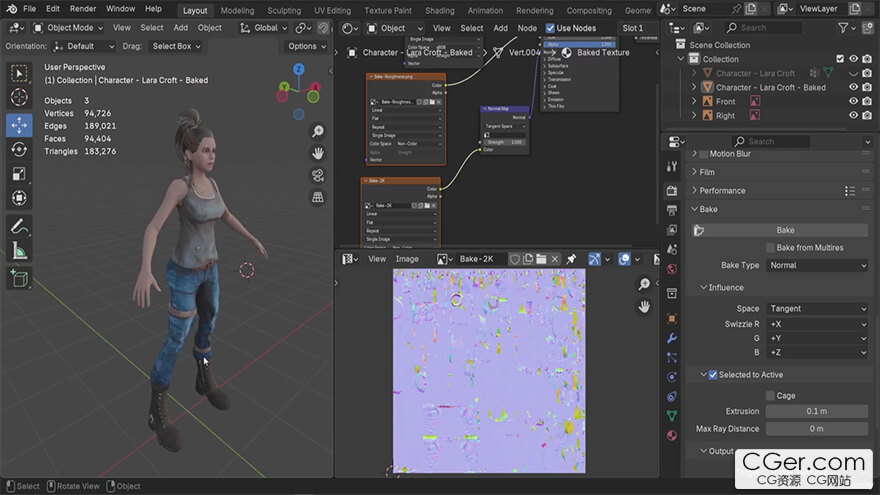880x495 pixels.
Task: Switch perspective/orthographic grid icon
Action: point(318,197)
